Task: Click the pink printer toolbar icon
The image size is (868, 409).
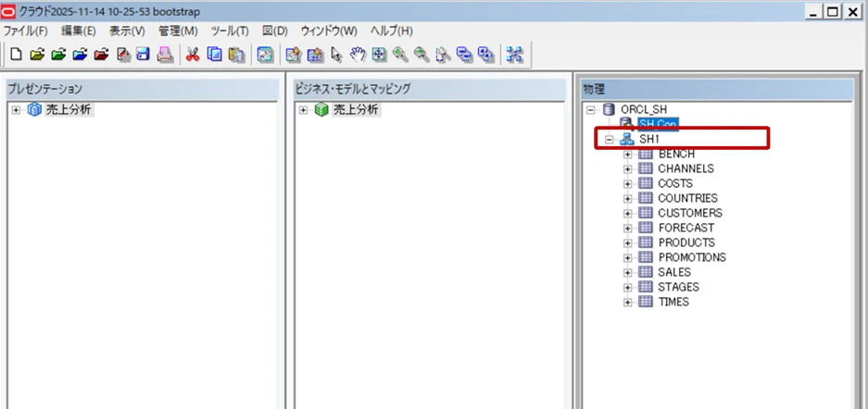Action: [165, 55]
